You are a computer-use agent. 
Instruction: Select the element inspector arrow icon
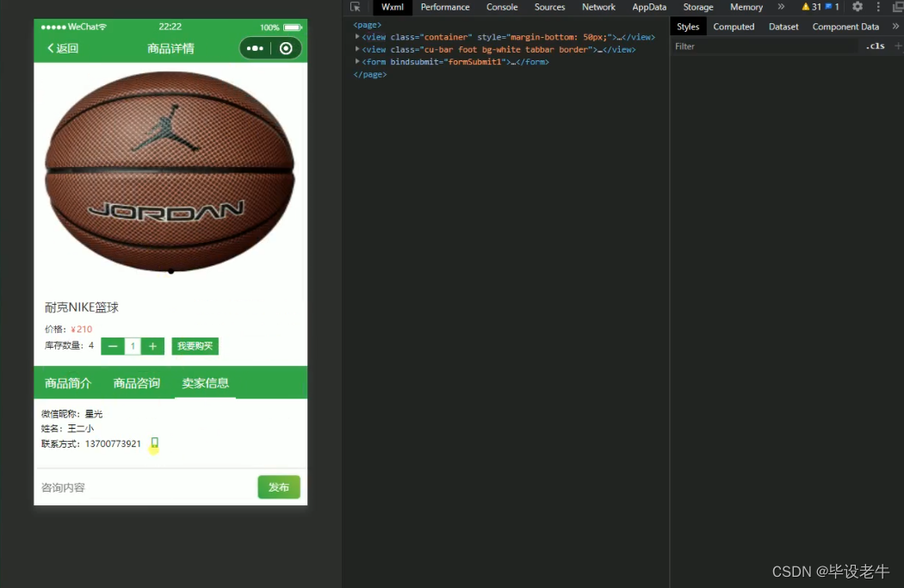(355, 7)
